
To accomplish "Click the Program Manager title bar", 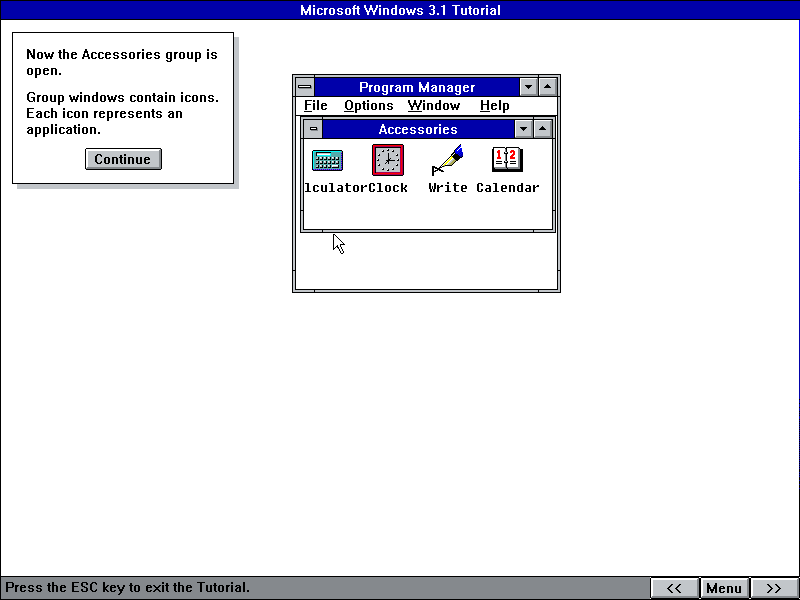I will click(417, 87).
